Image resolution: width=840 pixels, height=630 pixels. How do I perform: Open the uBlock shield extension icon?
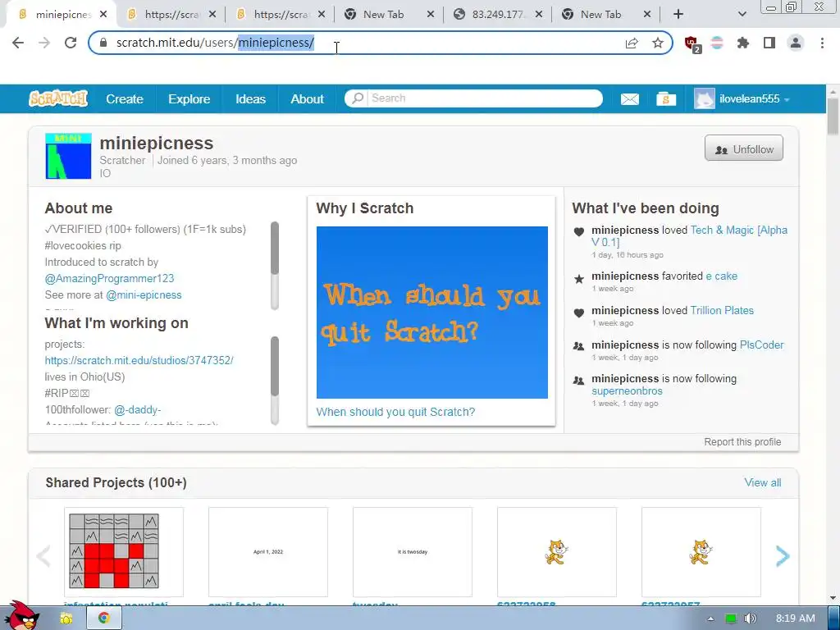tap(692, 43)
